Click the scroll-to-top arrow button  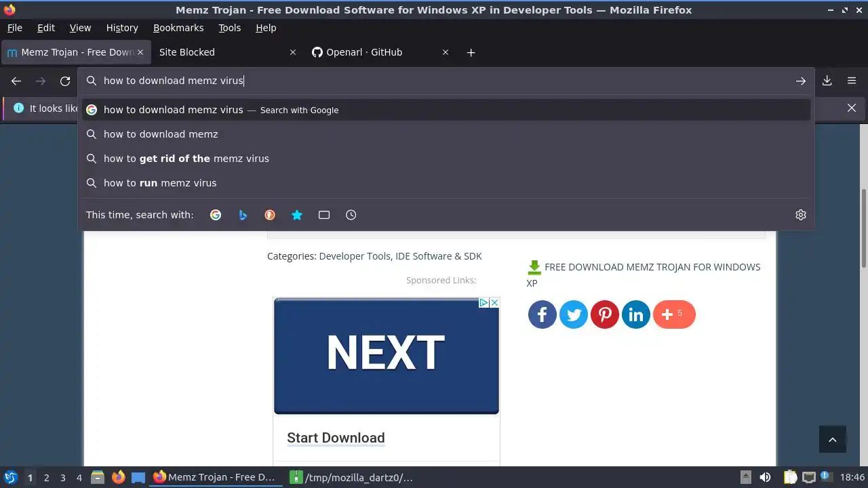[x=833, y=439]
